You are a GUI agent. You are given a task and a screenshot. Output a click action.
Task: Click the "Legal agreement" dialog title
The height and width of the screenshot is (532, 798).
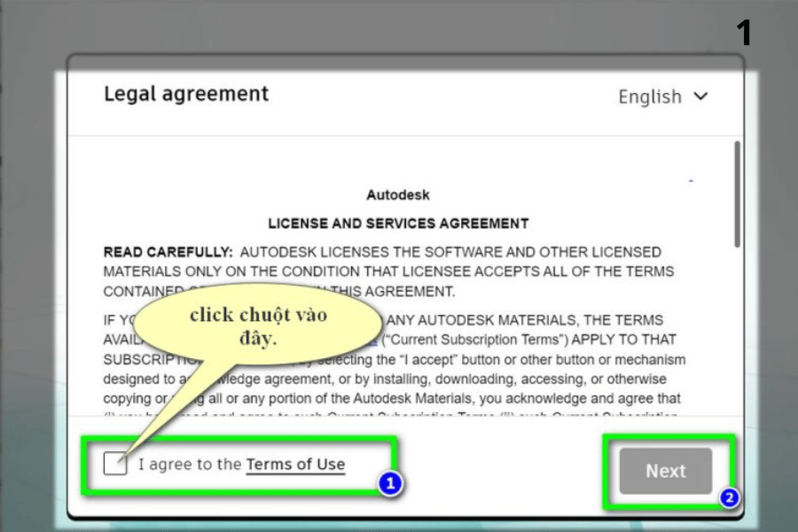(186, 94)
